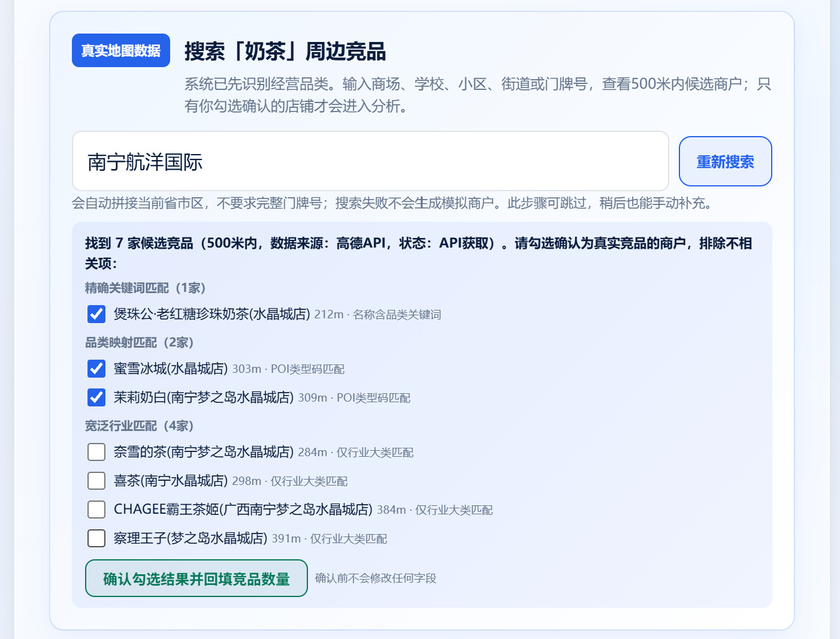Screen dimensions: 840x639
Task: Click the 精确关键词匹配（1家） group heading
Action: [146, 288]
